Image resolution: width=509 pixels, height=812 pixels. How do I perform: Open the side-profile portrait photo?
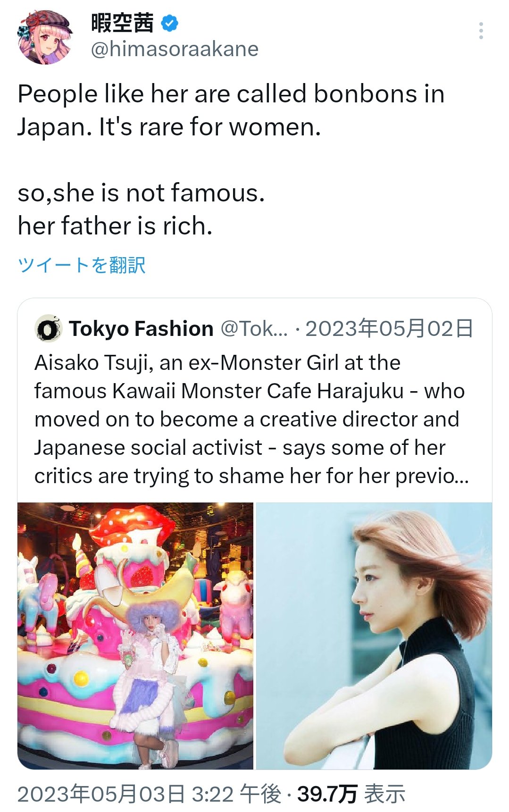click(374, 636)
